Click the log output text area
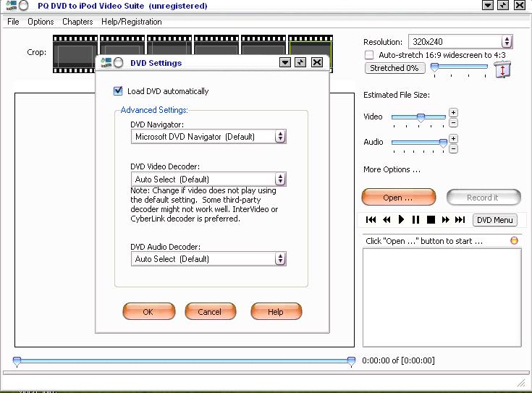This screenshot has height=393, width=532. coord(442,297)
